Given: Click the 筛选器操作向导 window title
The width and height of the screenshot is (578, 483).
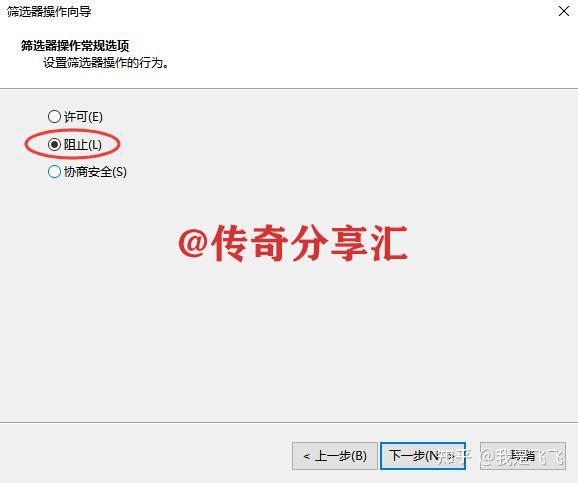Looking at the screenshot, I should click(x=49, y=11).
